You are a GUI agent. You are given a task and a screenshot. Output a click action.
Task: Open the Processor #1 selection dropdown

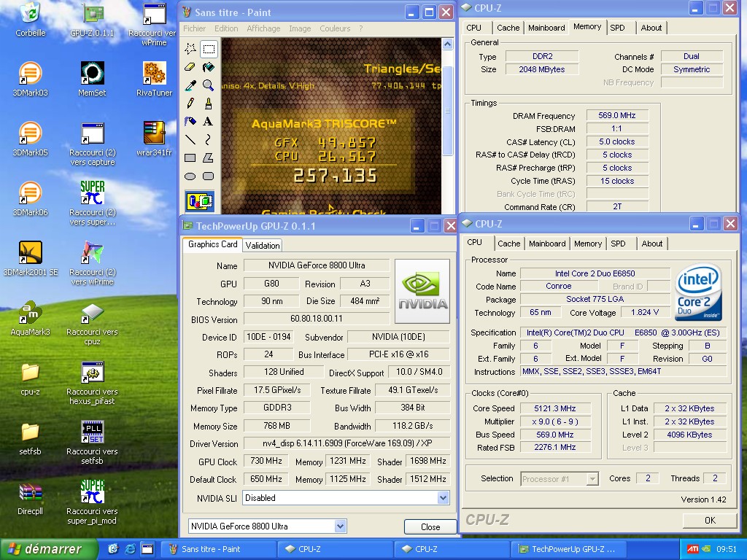(592, 478)
